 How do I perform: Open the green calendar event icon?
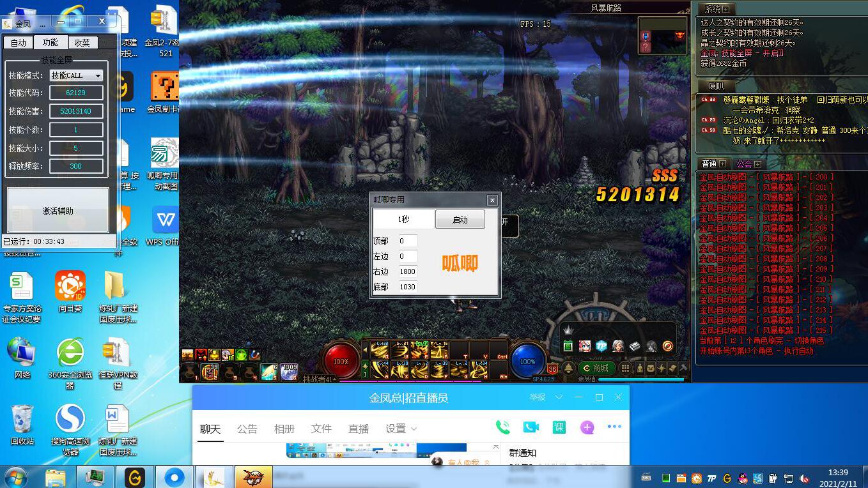click(x=568, y=346)
